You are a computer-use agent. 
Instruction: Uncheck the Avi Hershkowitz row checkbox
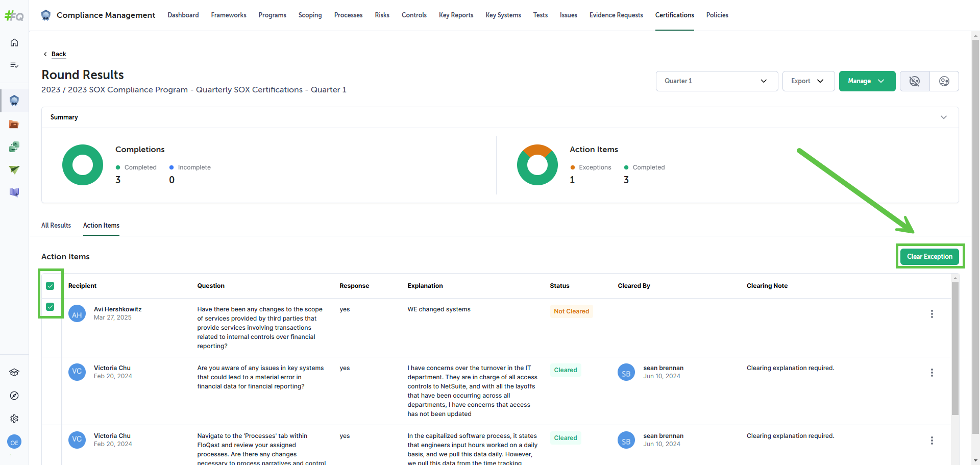(x=50, y=307)
